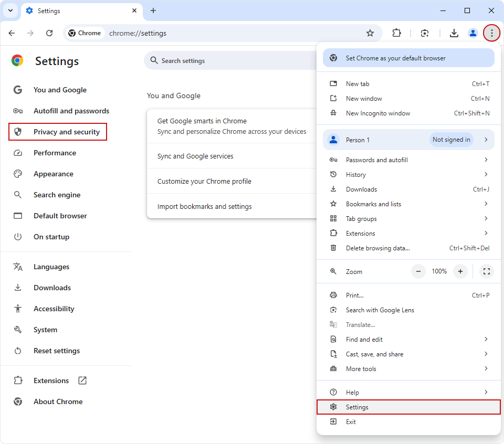Click Set Chrome as your default browser
Viewport: 504px width, 444px height.
tap(408, 58)
